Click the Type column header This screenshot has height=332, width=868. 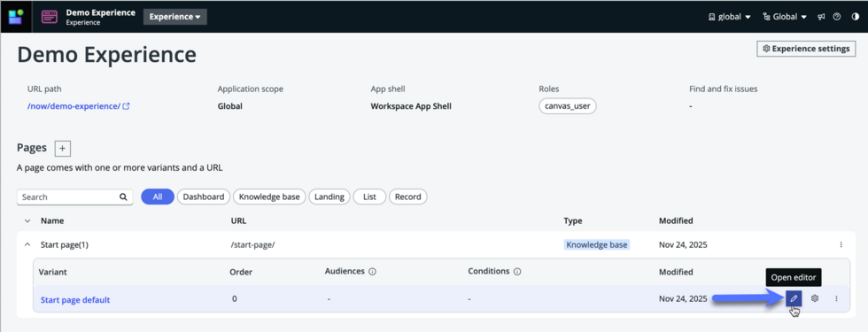(573, 220)
